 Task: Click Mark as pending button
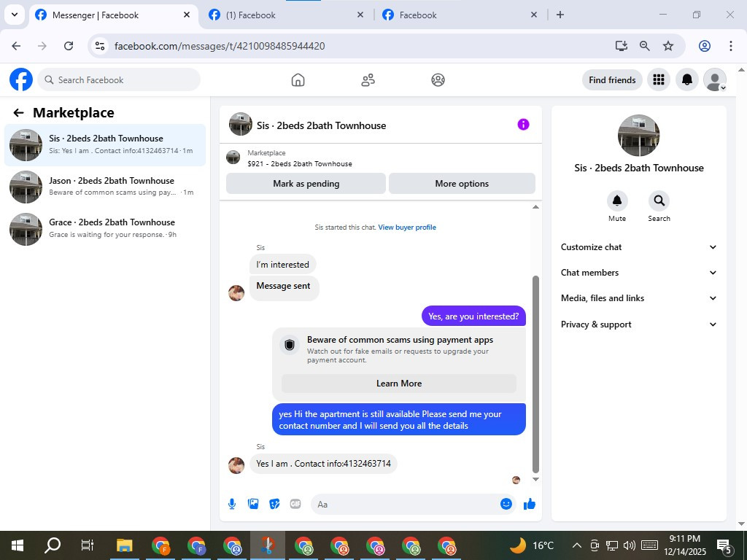pos(306,183)
